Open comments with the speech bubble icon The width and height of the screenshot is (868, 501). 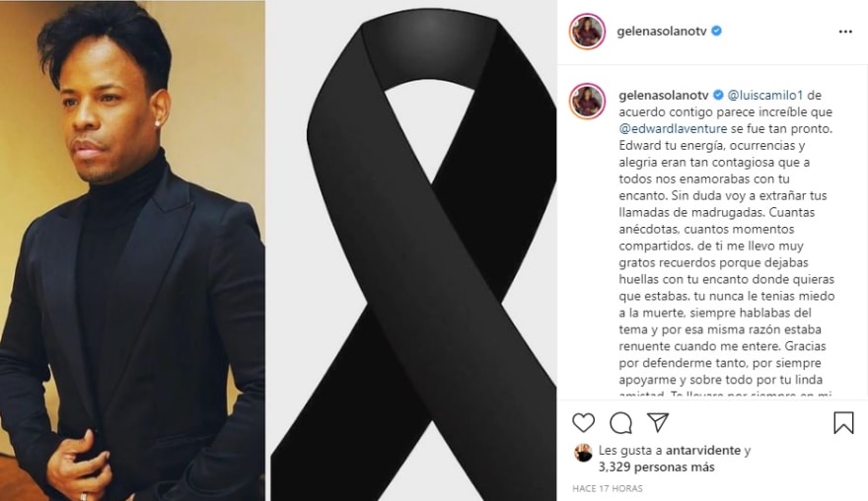pyautogui.click(x=620, y=423)
